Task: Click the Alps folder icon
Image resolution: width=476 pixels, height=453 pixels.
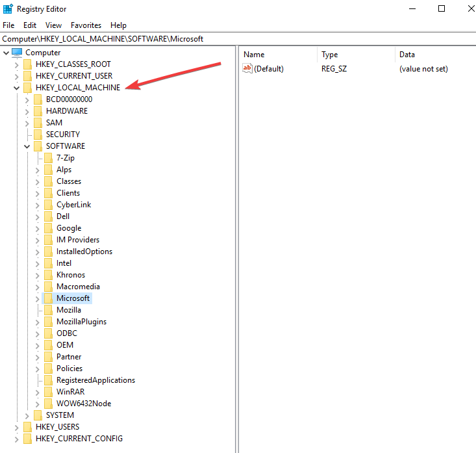Action: [48, 170]
